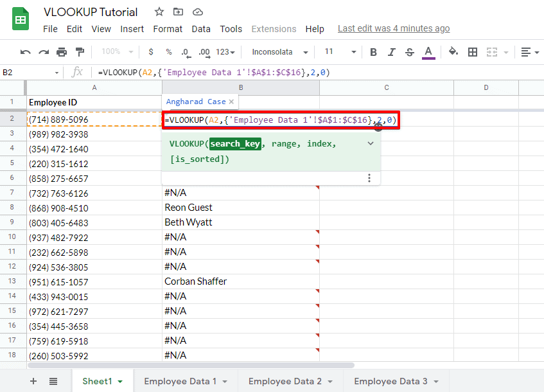Screen dimensions: 544x392
Task: Select the Print icon in the toolbar
Action: (60, 51)
